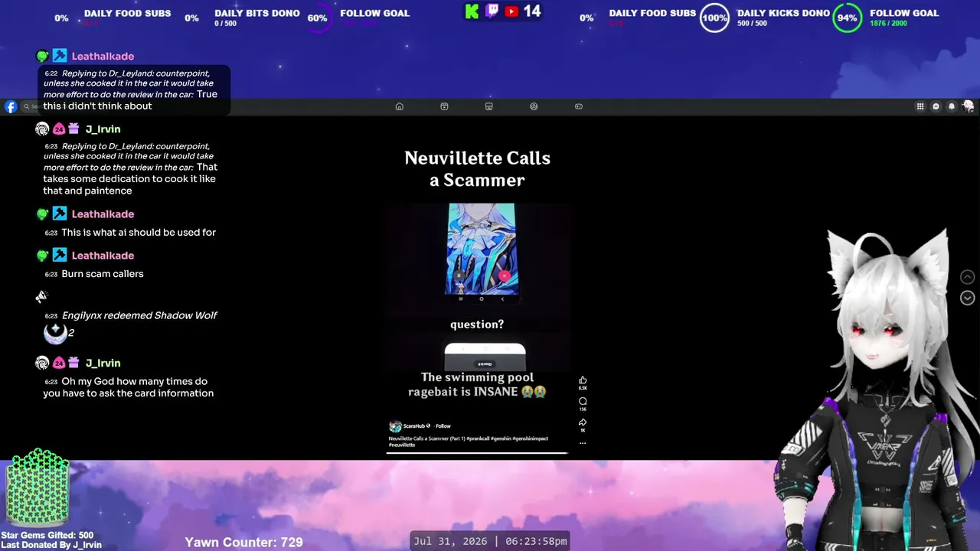Image resolution: width=980 pixels, height=551 pixels.
Task: Click the 100% Daily Kicks Dono ring
Action: pyautogui.click(x=714, y=18)
